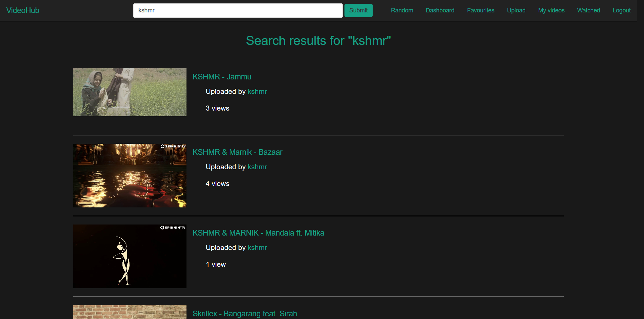Image resolution: width=644 pixels, height=319 pixels.
Task: Open the KSHMR & Marnik - Bazaar thumbnail
Action: (x=130, y=176)
